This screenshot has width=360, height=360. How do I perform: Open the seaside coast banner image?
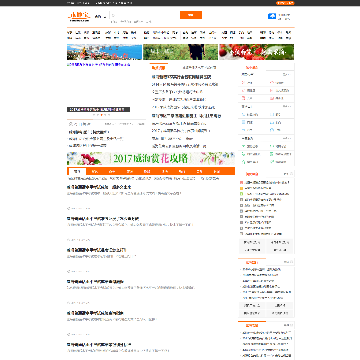(104, 52)
